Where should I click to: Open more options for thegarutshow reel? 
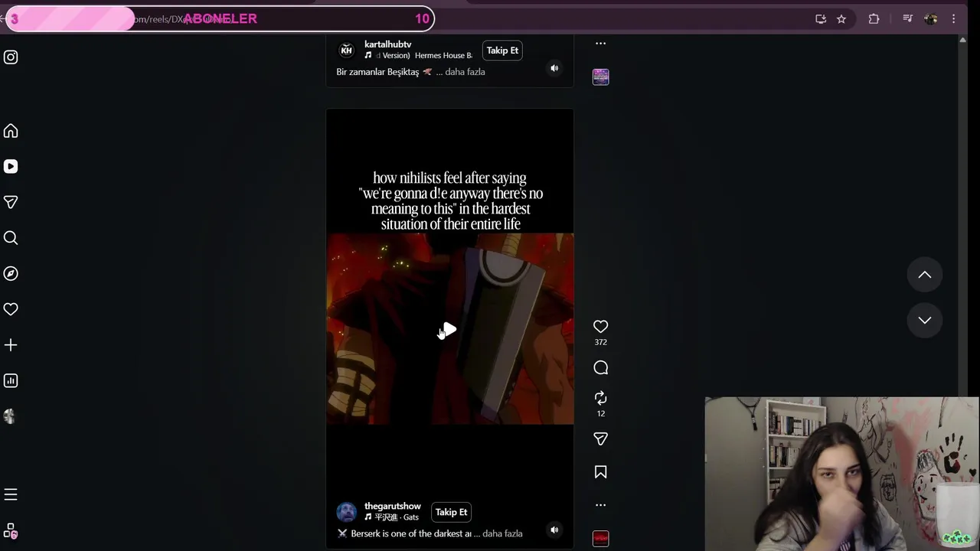[x=600, y=505]
